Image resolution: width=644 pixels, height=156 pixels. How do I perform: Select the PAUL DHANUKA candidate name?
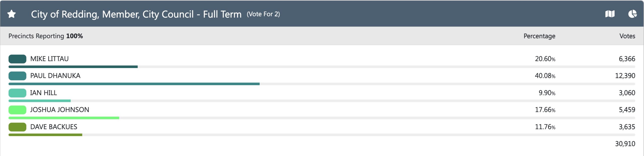(55, 76)
